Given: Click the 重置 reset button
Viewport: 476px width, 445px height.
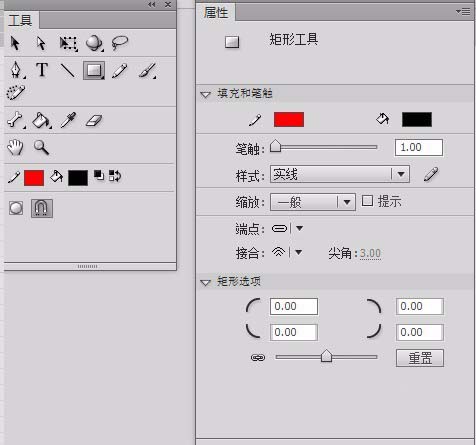Looking at the screenshot, I should tap(420, 358).
